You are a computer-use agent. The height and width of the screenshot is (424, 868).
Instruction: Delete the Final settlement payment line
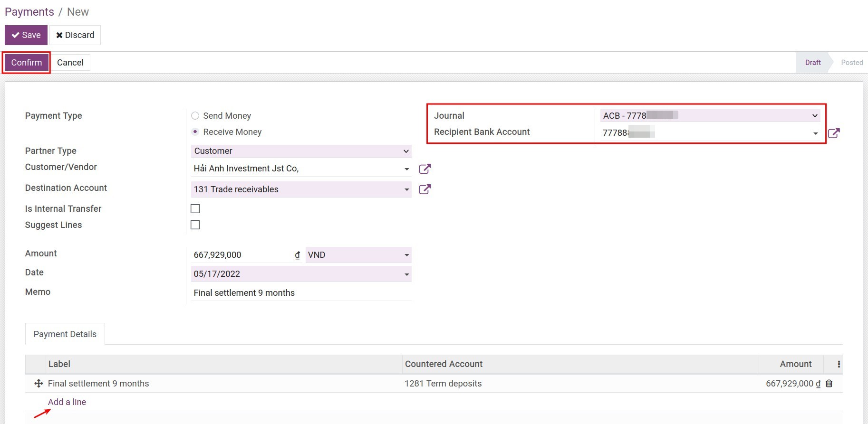(829, 384)
